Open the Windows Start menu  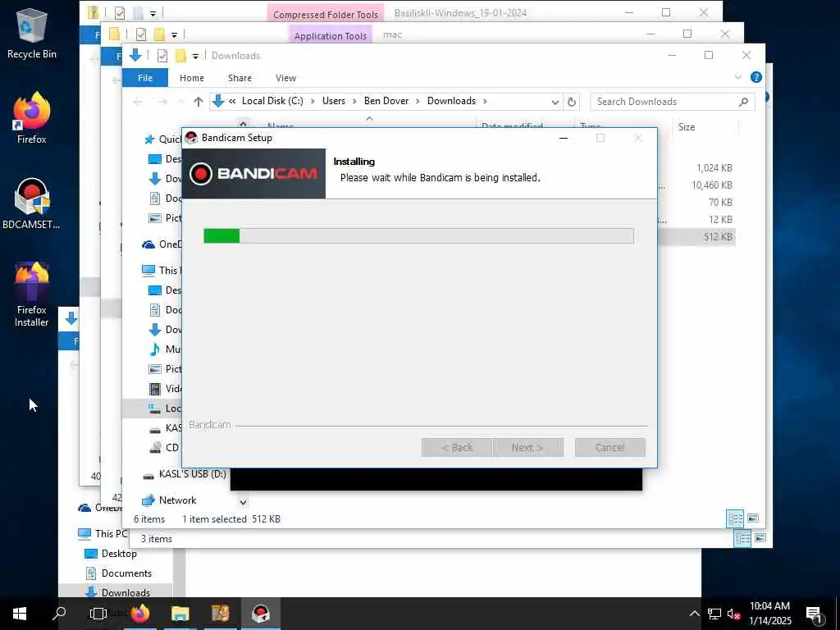[20, 614]
